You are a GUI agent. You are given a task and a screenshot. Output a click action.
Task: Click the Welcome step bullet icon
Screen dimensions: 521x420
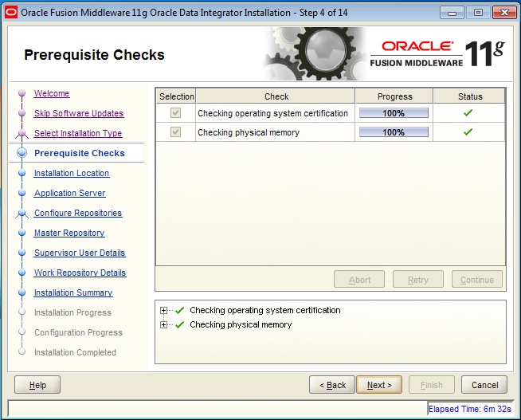pos(22,93)
